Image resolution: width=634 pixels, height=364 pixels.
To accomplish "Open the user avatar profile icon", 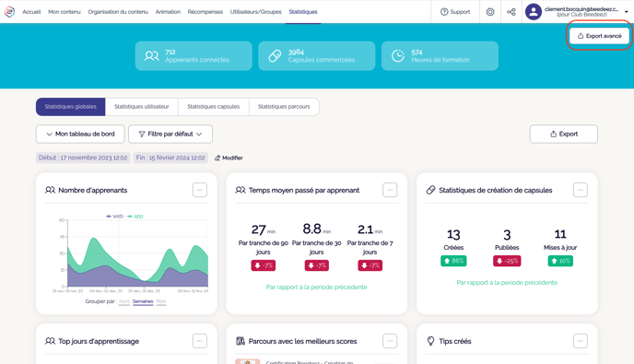I will click(x=534, y=12).
